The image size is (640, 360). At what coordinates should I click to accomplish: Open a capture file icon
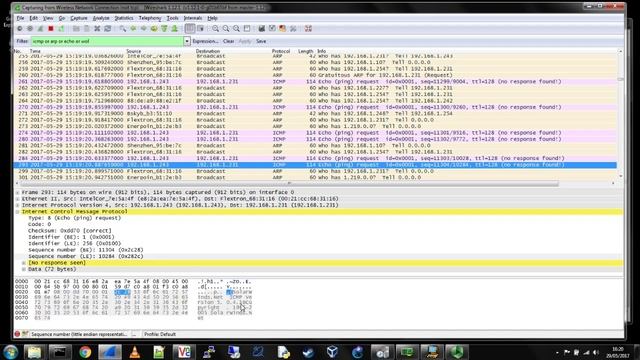pyautogui.click(x=76, y=29)
